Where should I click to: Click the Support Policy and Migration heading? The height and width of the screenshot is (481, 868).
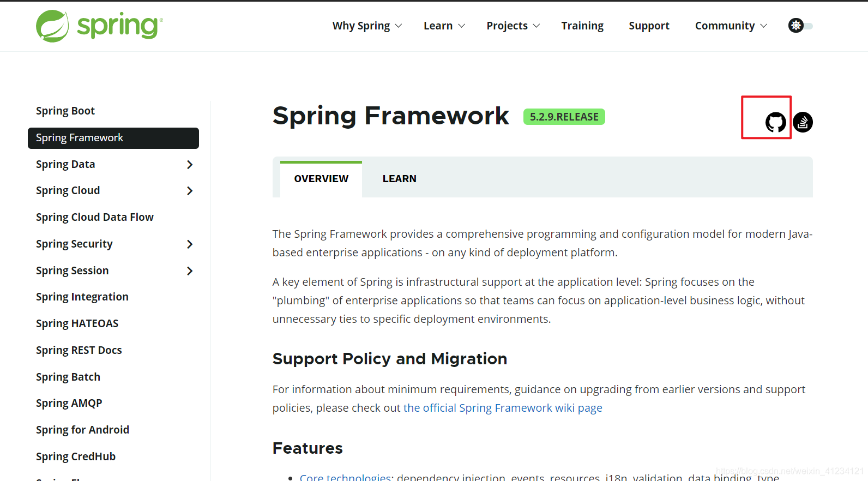(390, 359)
